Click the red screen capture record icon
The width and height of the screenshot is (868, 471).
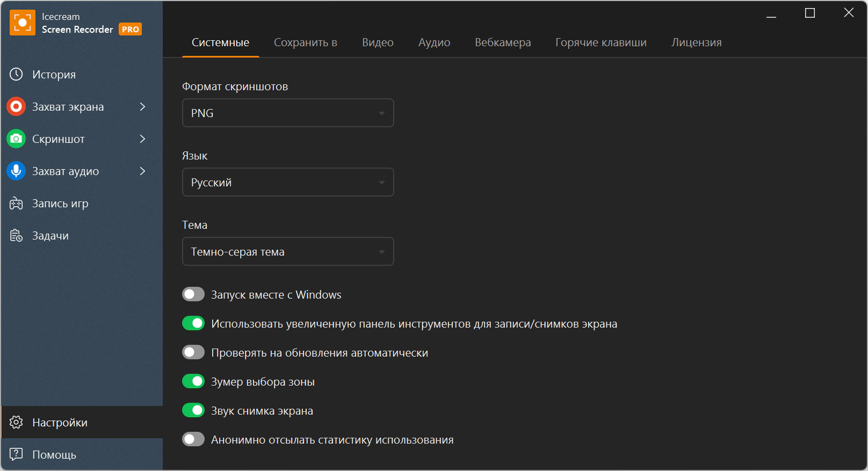click(16, 106)
